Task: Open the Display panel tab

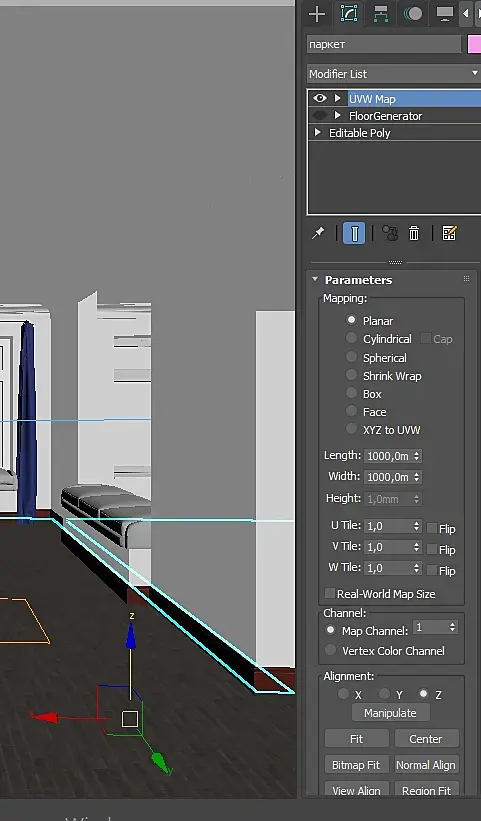Action: tap(444, 14)
